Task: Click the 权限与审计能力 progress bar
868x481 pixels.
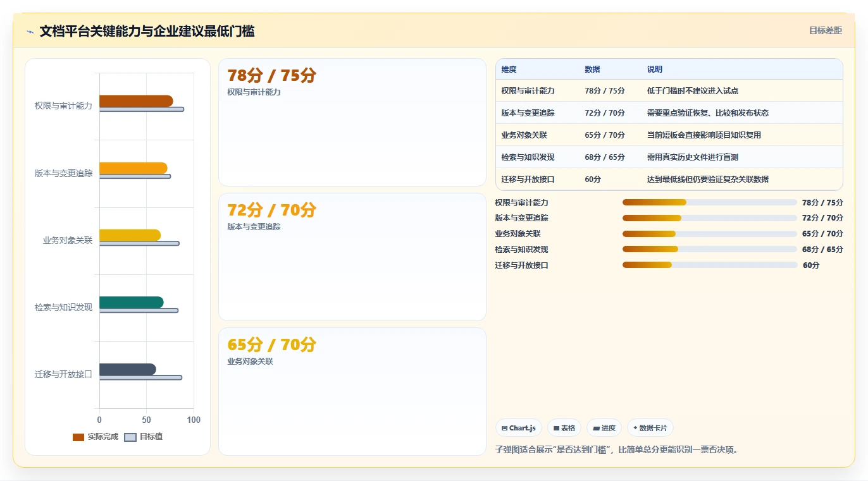Action: tap(709, 202)
